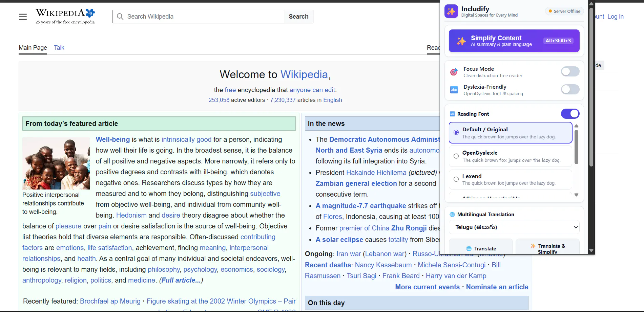Viewport: 644px width, 312px height.
Task: Open the Nancy Kassebaum link
Action: pos(383,265)
